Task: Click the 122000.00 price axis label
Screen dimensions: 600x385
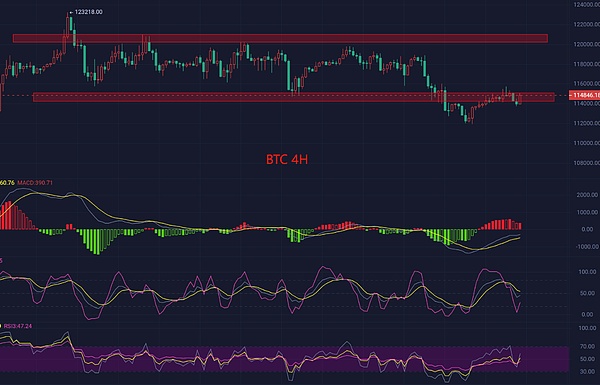Action: (x=586, y=24)
